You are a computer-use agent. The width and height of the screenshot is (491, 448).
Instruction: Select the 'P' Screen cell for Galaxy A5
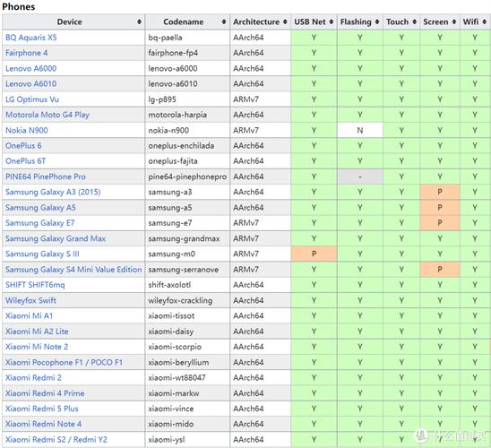point(440,208)
